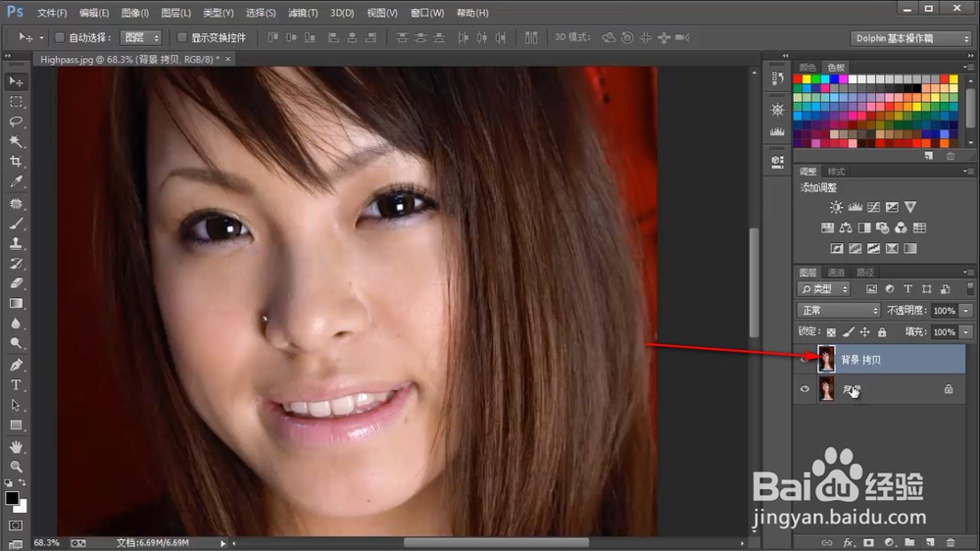Close the Highpass.jpg document tab
The image size is (980, 551).
pyautogui.click(x=228, y=59)
